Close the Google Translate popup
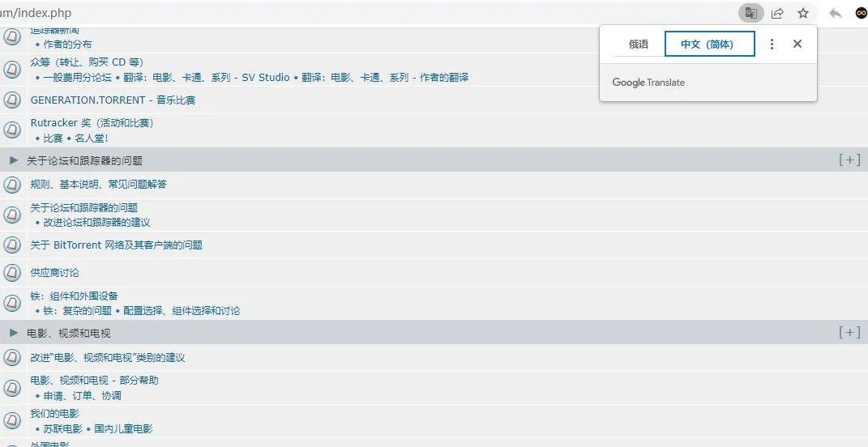The height and width of the screenshot is (447, 868). click(x=797, y=45)
